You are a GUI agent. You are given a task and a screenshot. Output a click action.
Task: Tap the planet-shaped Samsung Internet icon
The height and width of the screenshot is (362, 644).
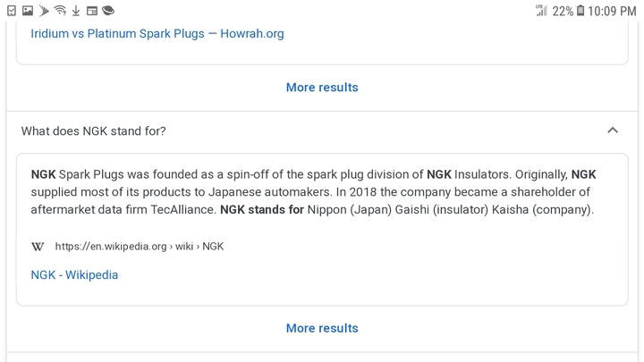(x=108, y=11)
